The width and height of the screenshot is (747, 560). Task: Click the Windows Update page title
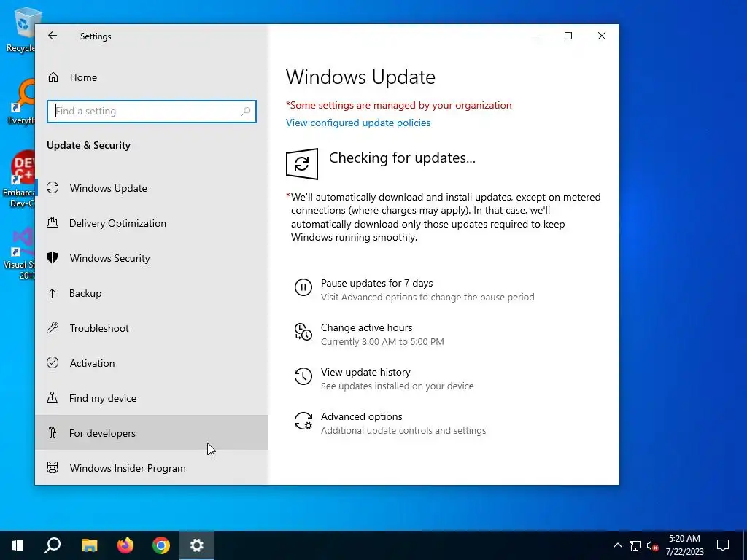point(360,77)
